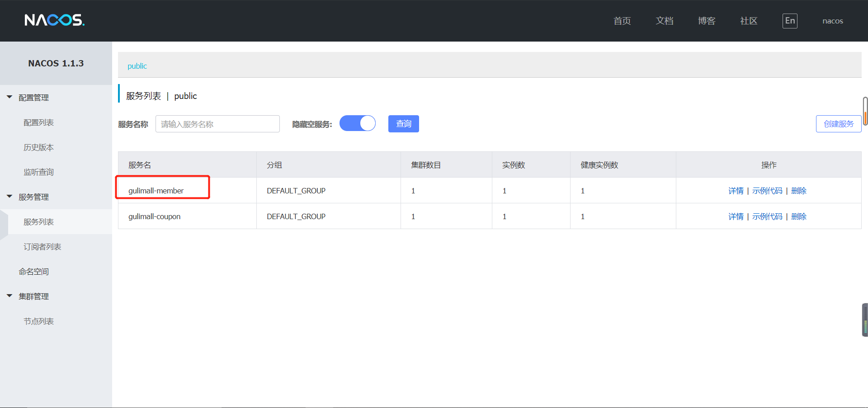Click 删除 for gulimall-member
Screen dimensions: 868x408
(x=799, y=191)
